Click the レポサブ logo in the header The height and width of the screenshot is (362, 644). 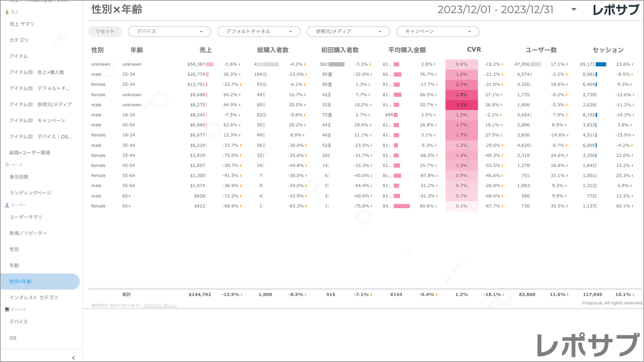click(615, 10)
